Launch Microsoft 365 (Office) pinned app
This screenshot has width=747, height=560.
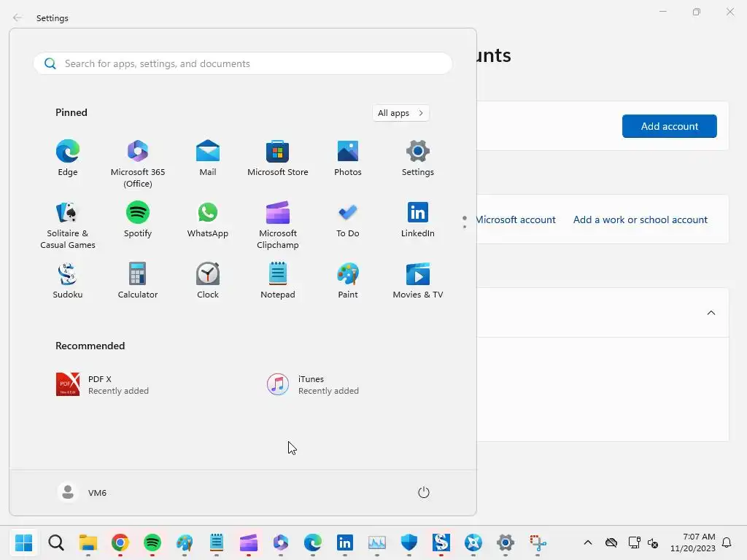138,163
